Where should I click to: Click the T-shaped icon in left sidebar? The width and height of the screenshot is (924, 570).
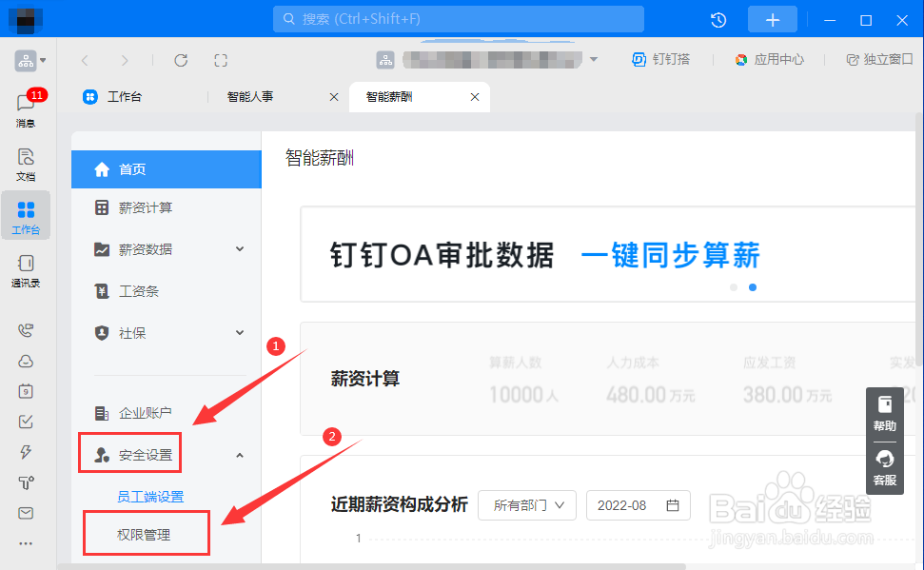click(26, 482)
